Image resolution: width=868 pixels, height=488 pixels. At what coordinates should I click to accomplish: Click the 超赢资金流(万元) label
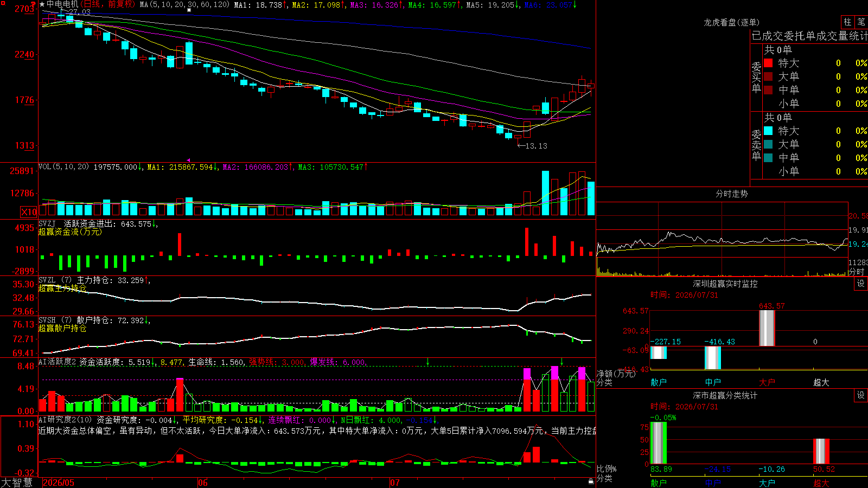click(x=70, y=232)
